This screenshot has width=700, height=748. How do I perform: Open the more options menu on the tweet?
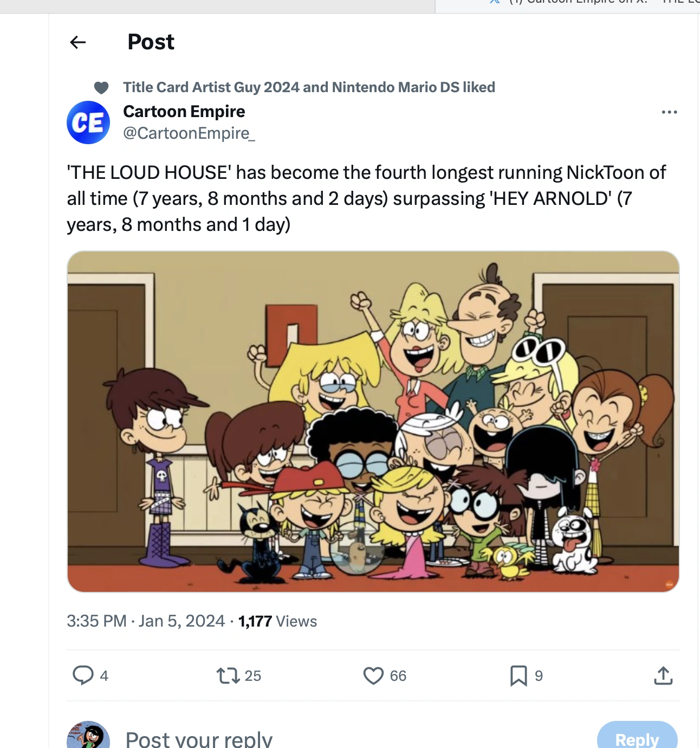[670, 112]
